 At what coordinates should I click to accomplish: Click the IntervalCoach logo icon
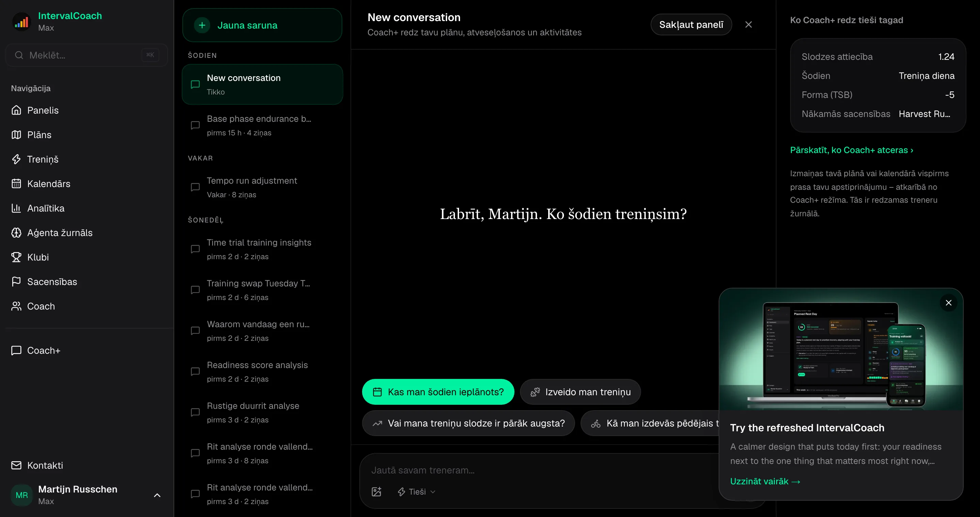(22, 21)
